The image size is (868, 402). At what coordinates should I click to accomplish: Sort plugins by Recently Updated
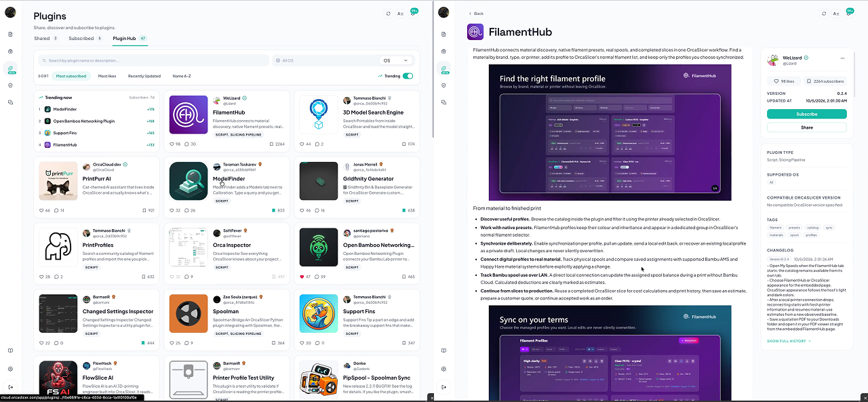[x=144, y=76]
